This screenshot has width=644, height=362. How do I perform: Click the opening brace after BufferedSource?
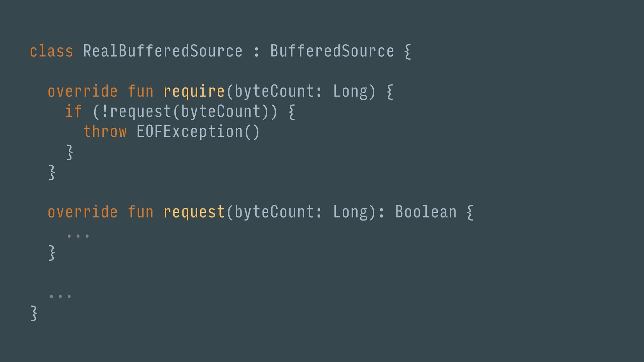pos(407,52)
